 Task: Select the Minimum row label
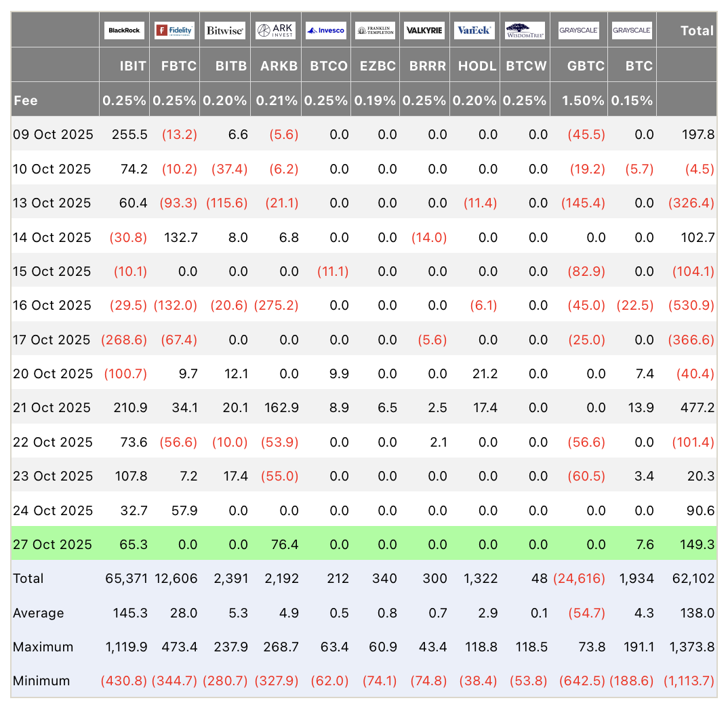(42, 681)
